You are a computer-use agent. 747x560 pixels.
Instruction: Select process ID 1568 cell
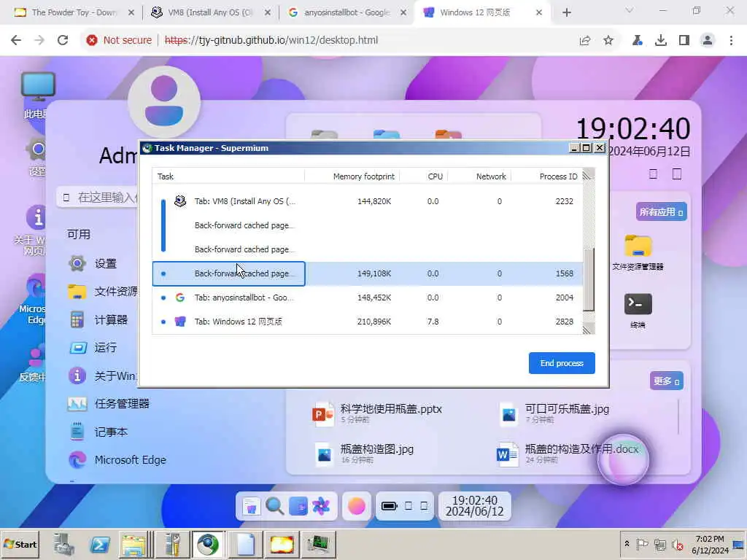564,274
